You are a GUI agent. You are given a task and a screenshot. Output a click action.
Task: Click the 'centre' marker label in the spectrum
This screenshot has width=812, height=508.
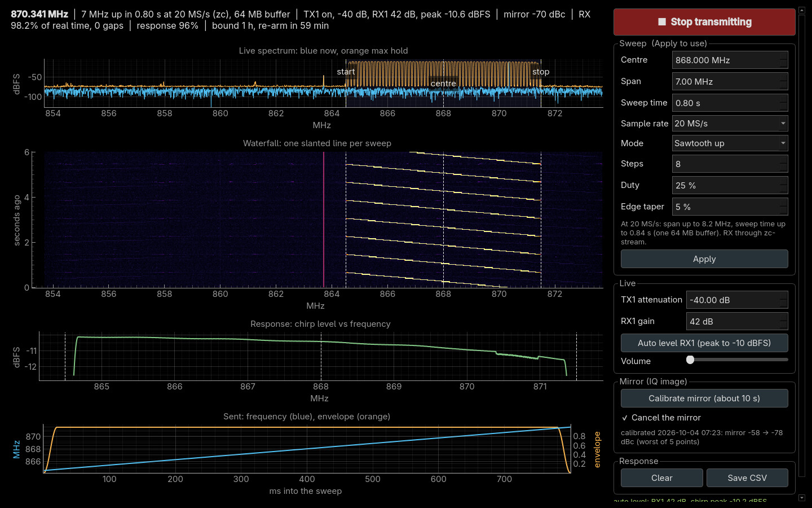[x=443, y=84]
